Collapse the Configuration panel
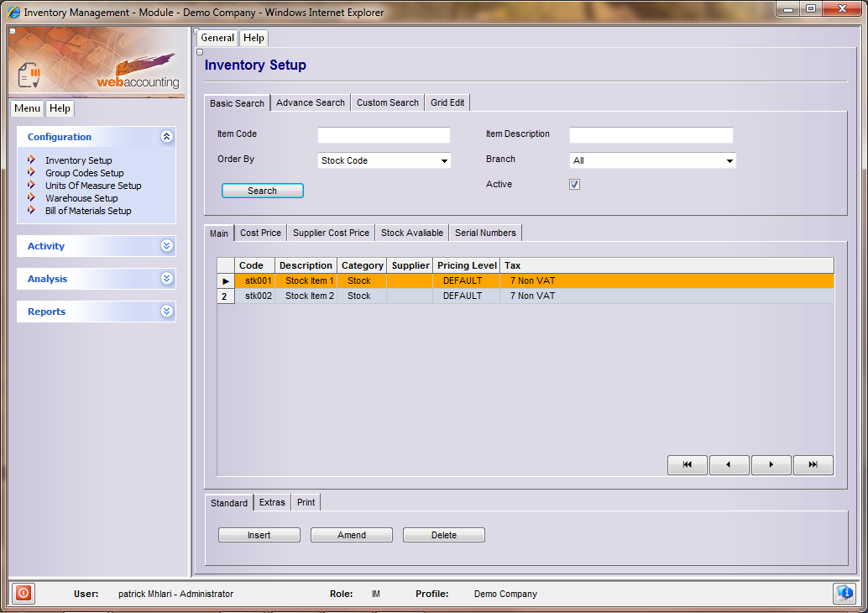 click(166, 137)
